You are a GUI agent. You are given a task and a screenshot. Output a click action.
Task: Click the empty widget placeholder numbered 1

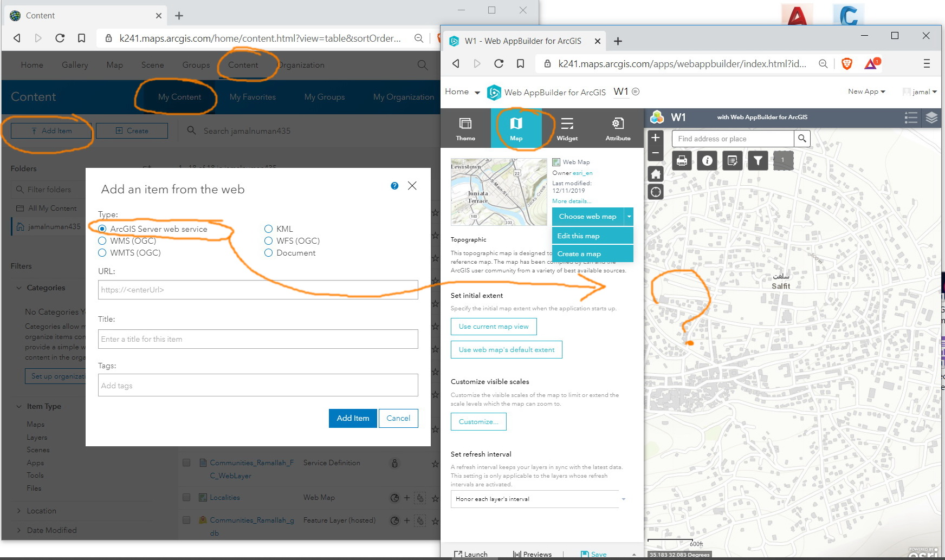point(783,160)
